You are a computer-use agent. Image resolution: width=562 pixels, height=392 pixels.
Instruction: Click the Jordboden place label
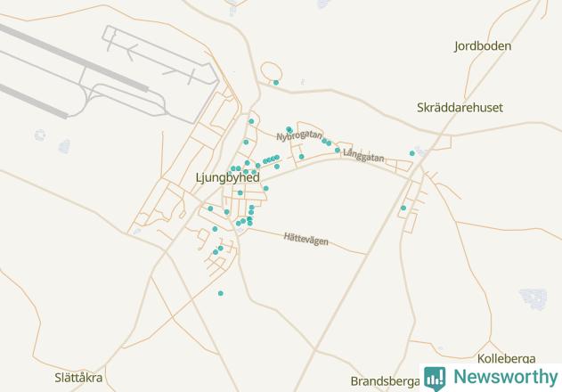click(483, 46)
